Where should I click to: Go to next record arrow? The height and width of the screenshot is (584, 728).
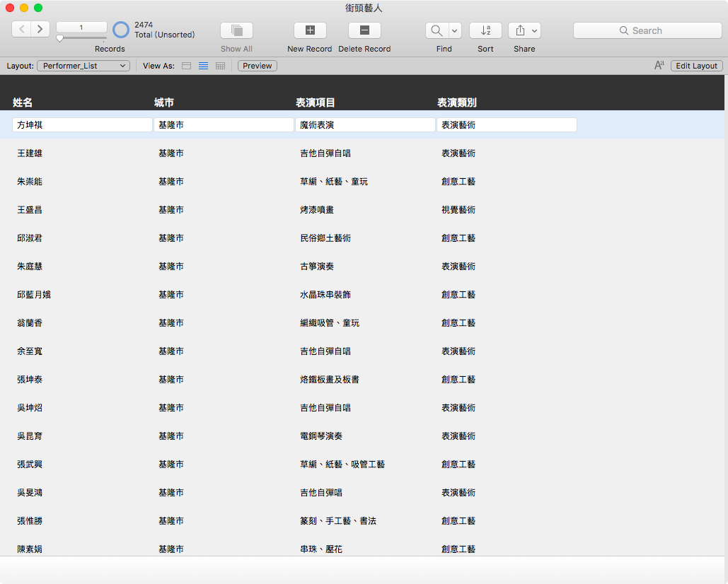[40, 29]
